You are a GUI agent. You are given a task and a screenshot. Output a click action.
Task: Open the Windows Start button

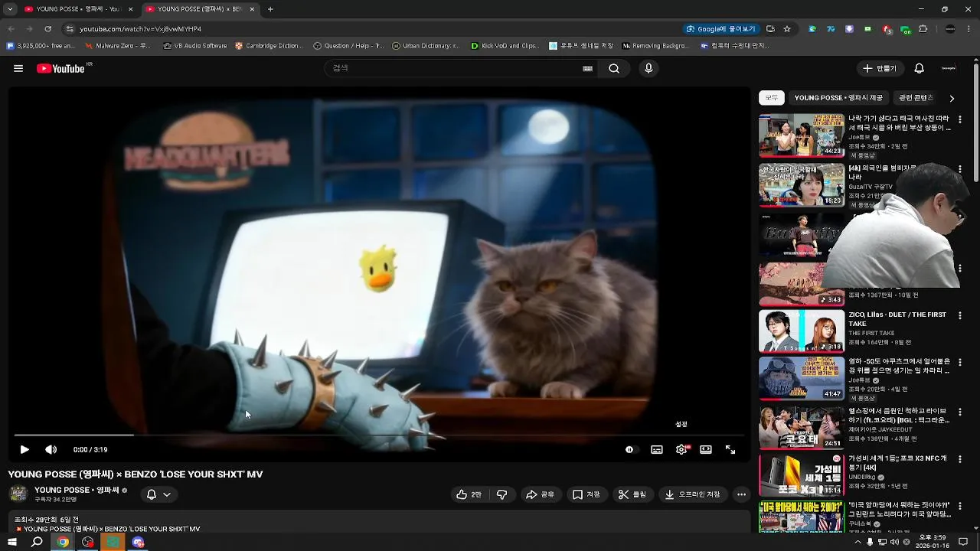(11, 542)
